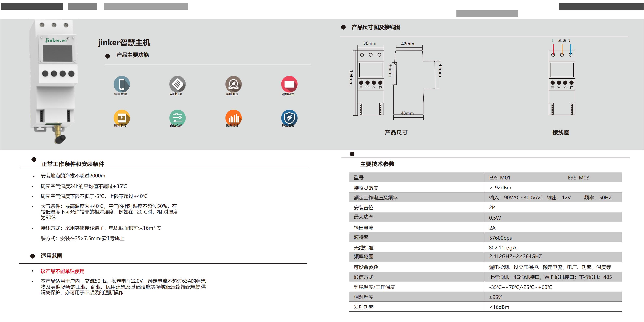Click the 57600bps baud rate value
The image size is (644, 322).
click(x=500, y=238)
